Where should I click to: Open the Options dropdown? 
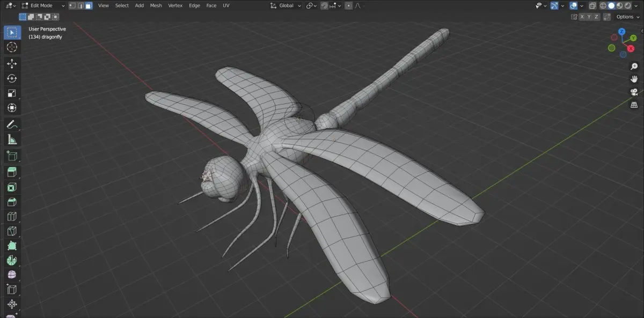628,17
